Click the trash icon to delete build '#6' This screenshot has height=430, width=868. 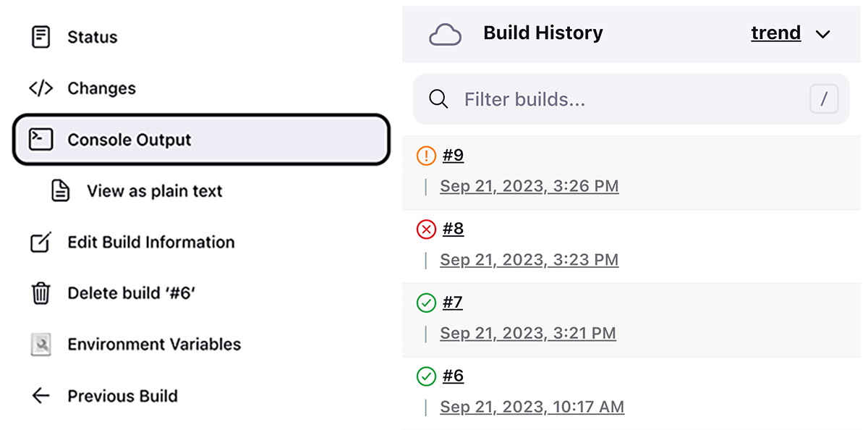41,293
